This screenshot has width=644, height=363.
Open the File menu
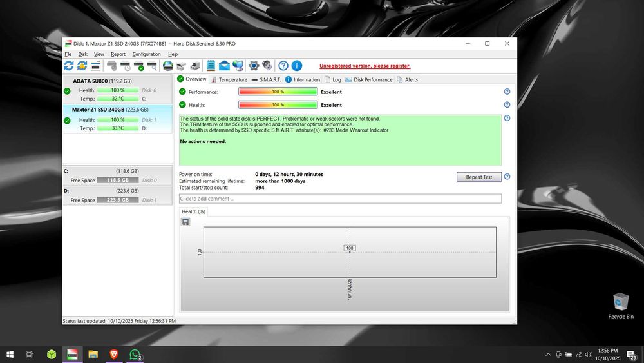point(68,54)
